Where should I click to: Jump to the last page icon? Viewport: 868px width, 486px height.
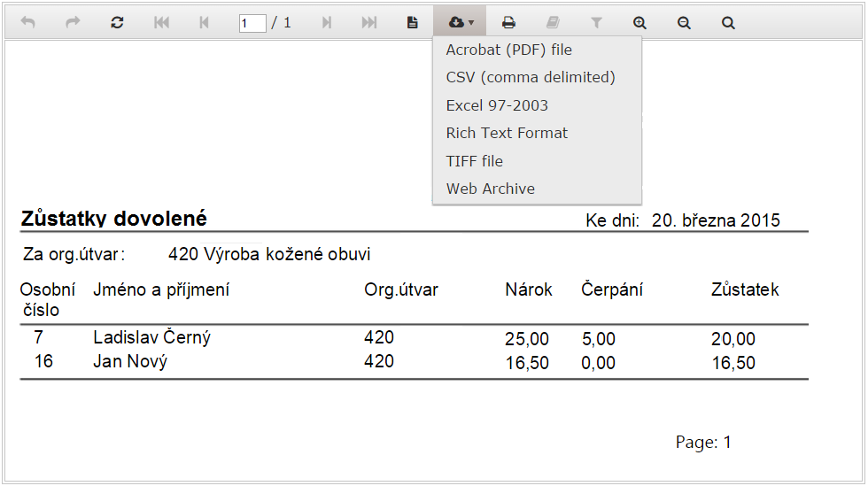pos(369,23)
